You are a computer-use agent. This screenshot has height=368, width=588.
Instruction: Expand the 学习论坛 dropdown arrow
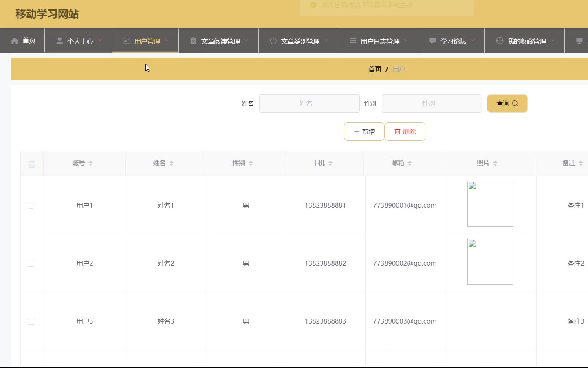[473, 40]
